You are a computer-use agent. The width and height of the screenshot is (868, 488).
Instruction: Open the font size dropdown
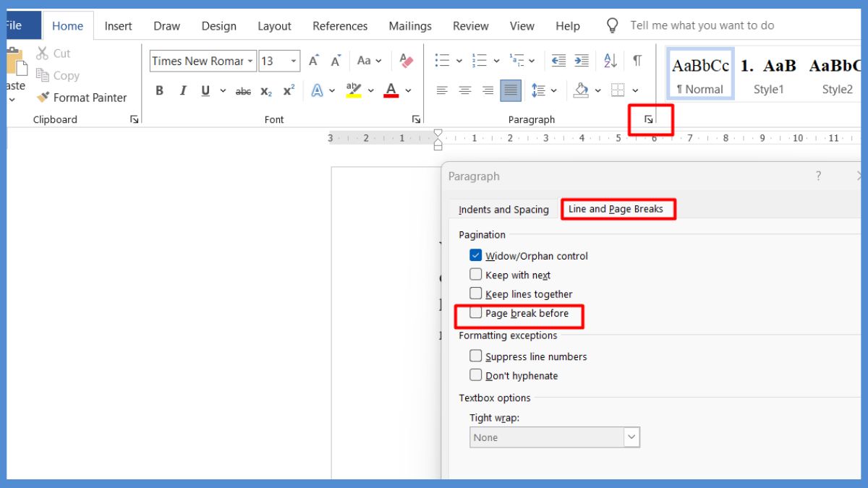[x=294, y=61]
